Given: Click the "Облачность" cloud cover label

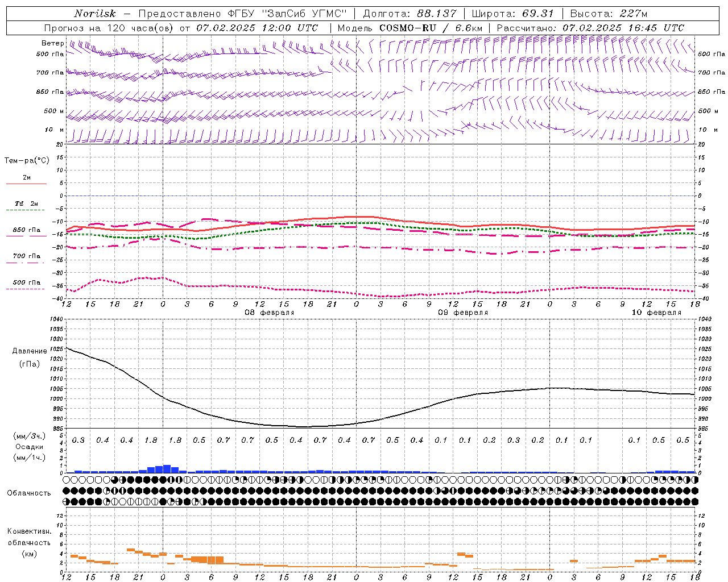Looking at the screenshot, I should coord(29,493).
